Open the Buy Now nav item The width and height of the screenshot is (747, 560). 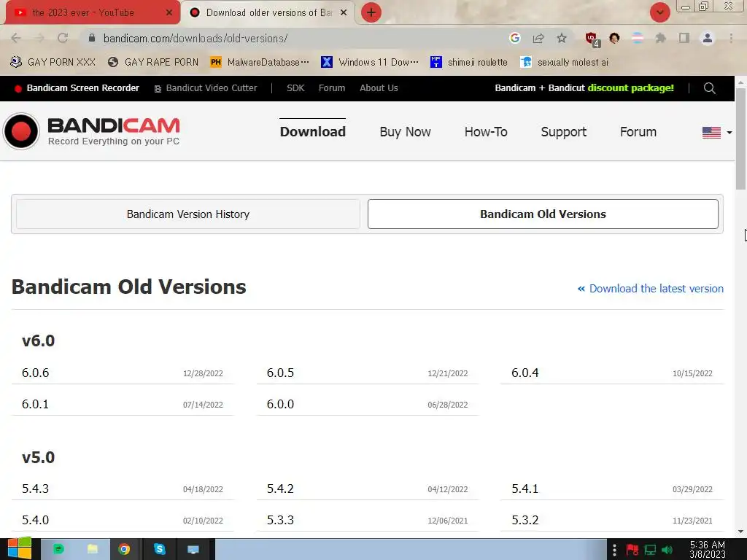pos(405,132)
